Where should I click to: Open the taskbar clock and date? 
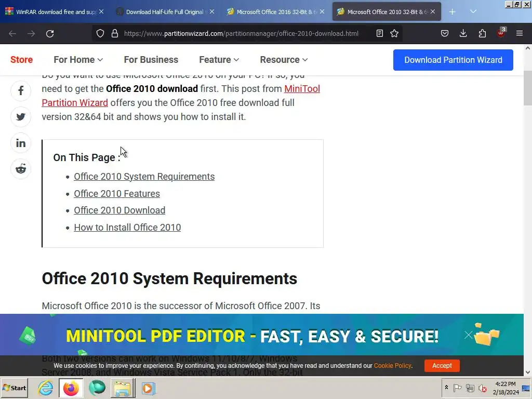(506, 388)
